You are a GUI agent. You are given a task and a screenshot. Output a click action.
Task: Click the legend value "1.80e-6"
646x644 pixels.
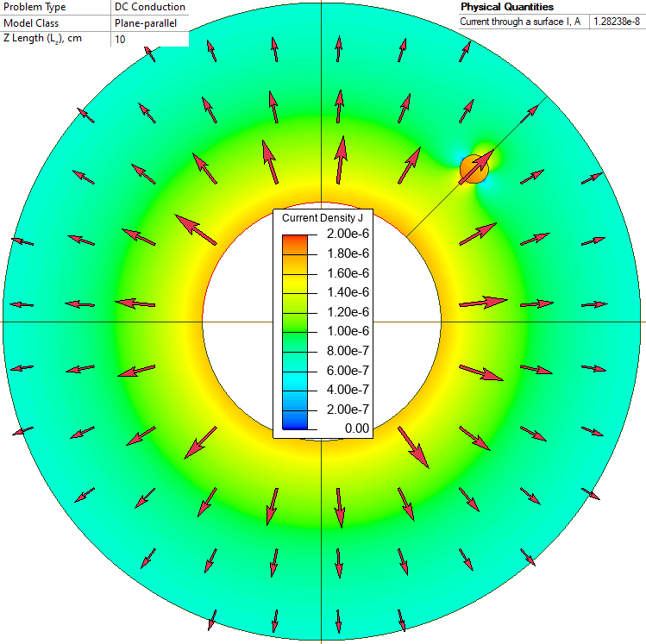tap(348, 253)
